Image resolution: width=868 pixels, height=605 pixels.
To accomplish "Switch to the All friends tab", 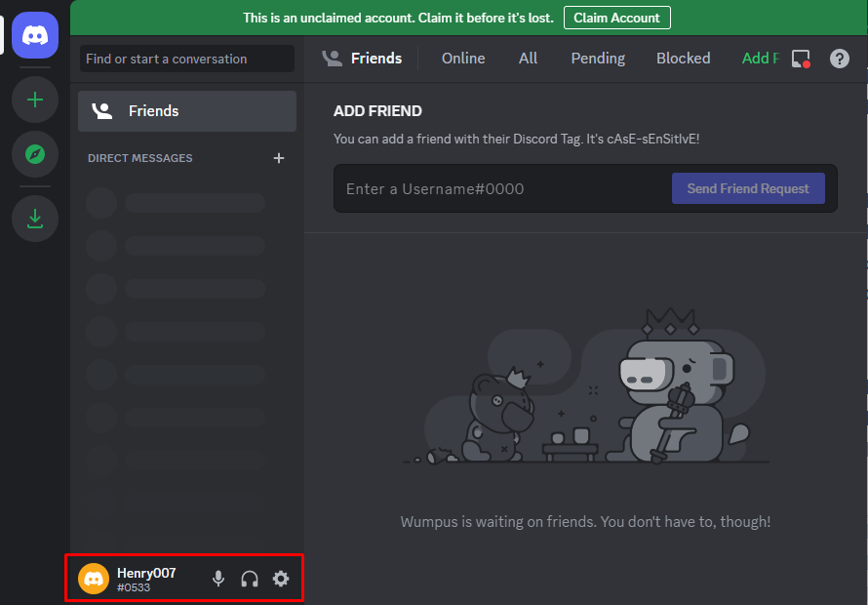I will (x=528, y=59).
